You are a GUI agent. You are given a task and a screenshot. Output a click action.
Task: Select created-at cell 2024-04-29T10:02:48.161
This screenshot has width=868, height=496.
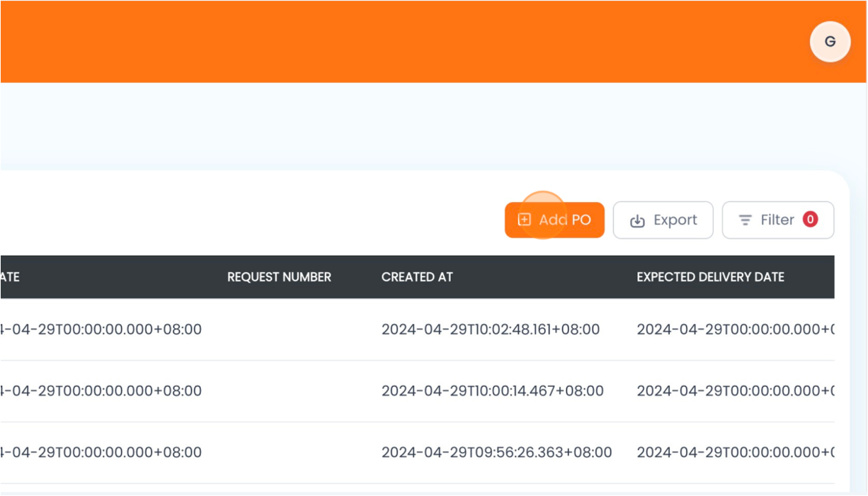pos(490,329)
